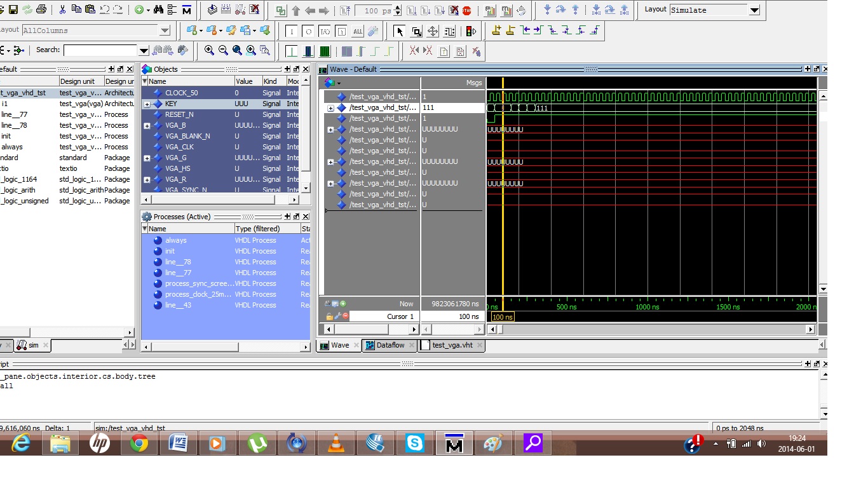868x488 pixels.
Task: Click the red STOP simulation button
Action: click(467, 11)
